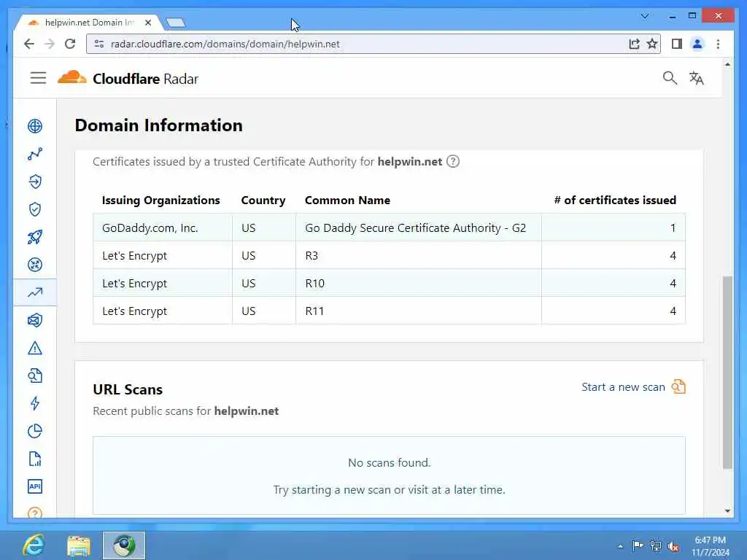Select the trending domains sidebar icon
Viewport: 747px width, 560px height.
point(35,292)
